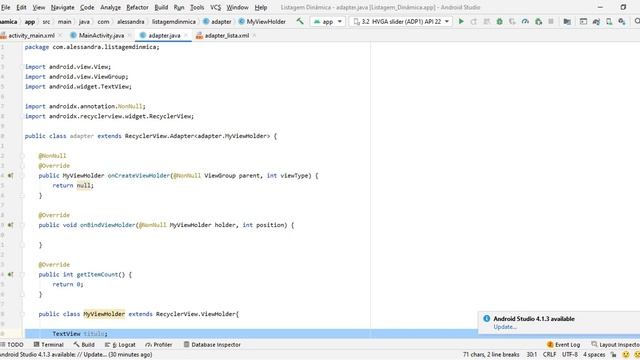The width and height of the screenshot is (640, 360).
Task: Open the File menu
Action: 5,7
